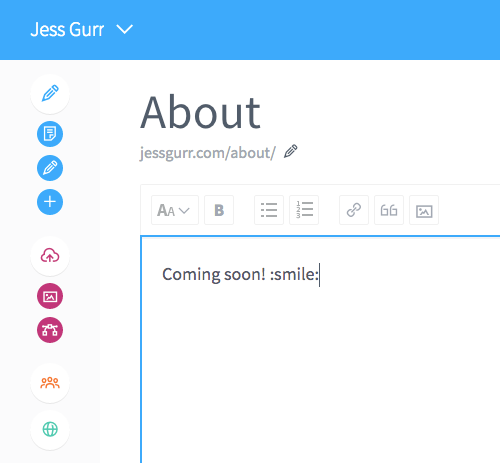Screen dimensions: 500x463
Task: Toggle numbered list formatting
Action: (x=304, y=210)
